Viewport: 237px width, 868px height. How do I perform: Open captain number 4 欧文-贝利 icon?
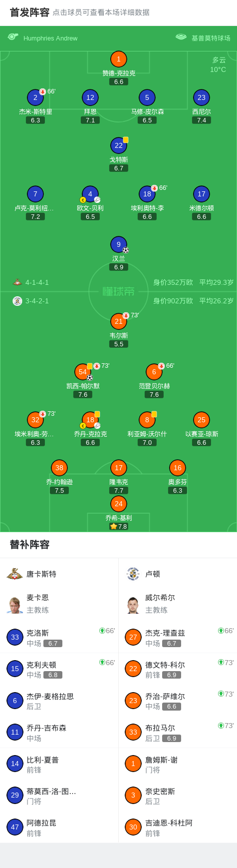click(x=90, y=194)
